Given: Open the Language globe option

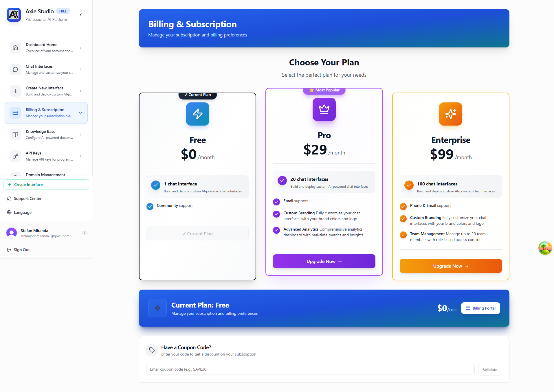Looking at the screenshot, I should (9, 212).
